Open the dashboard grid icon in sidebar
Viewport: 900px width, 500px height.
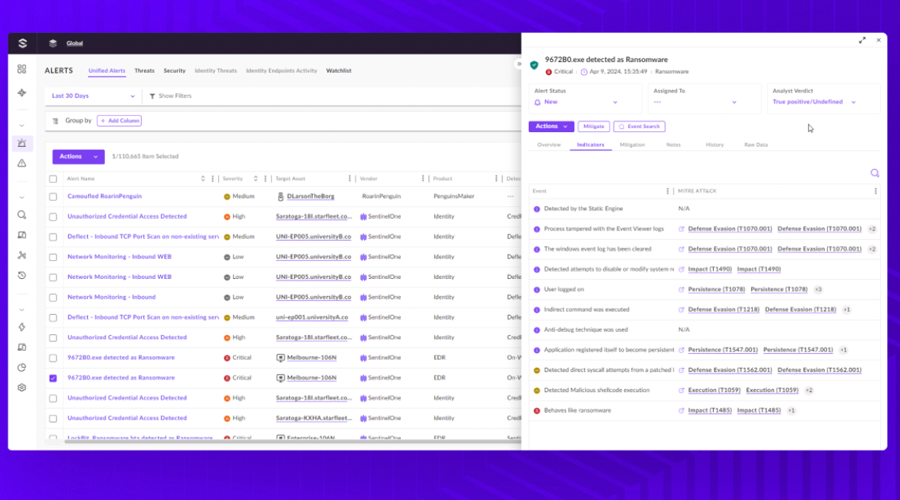[x=22, y=69]
